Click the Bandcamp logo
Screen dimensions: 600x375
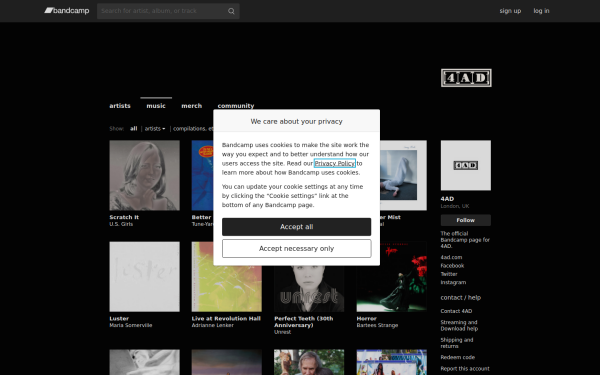[67, 11]
